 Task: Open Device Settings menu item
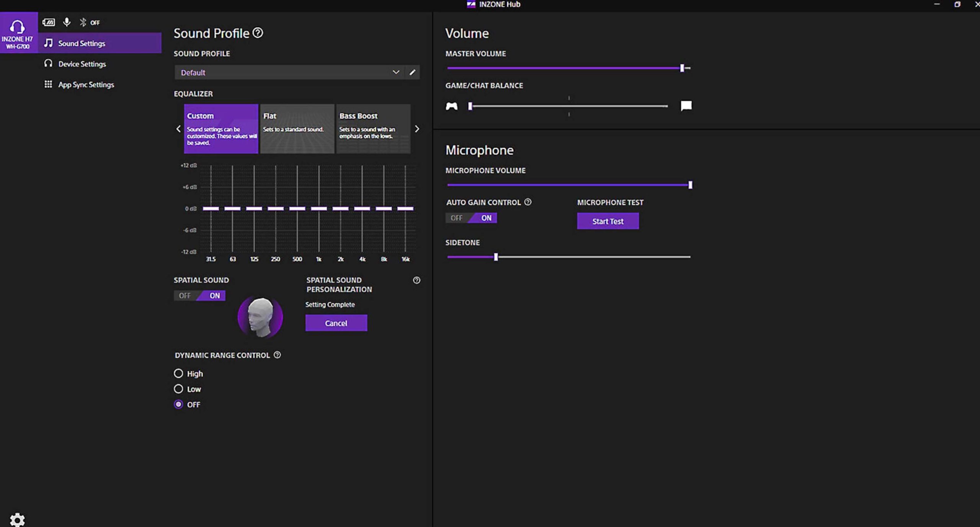click(x=82, y=64)
